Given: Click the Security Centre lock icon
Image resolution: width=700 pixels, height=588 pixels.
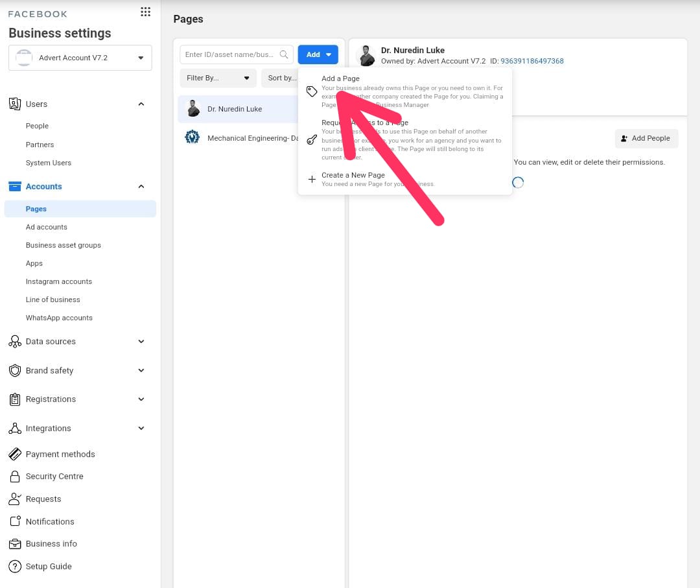Looking at the screenshot, I should click(x=15, y=476).
